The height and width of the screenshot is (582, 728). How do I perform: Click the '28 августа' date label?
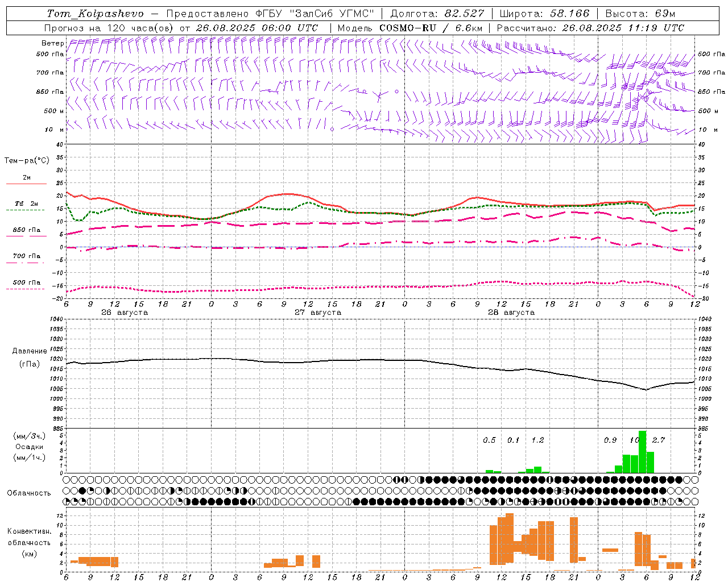(x=511, y=313)
